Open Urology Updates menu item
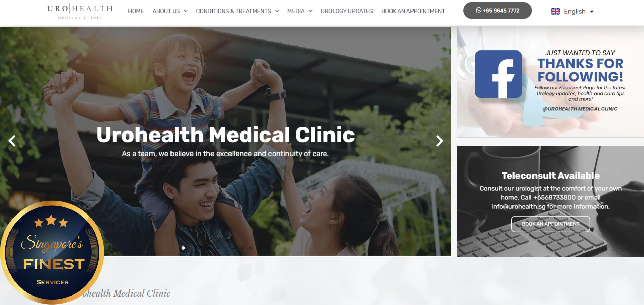The image size is (644, 305). pos(347,11)
